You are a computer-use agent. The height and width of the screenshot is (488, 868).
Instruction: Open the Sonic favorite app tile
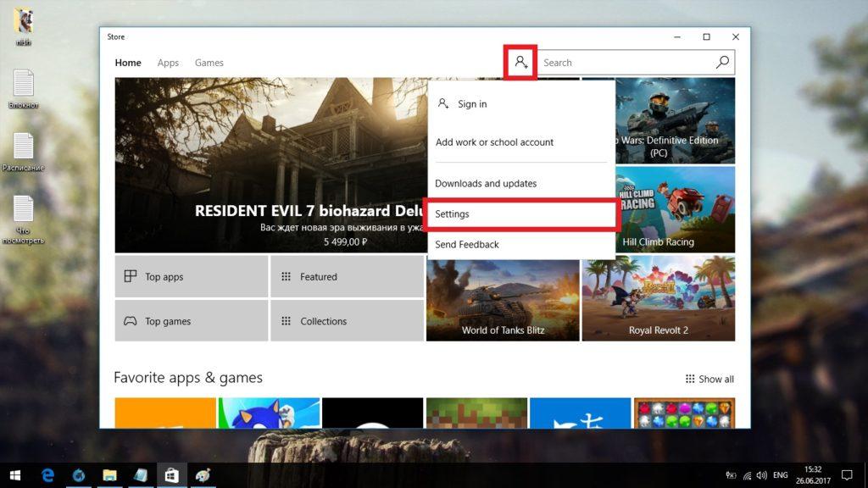coord(269,413)
